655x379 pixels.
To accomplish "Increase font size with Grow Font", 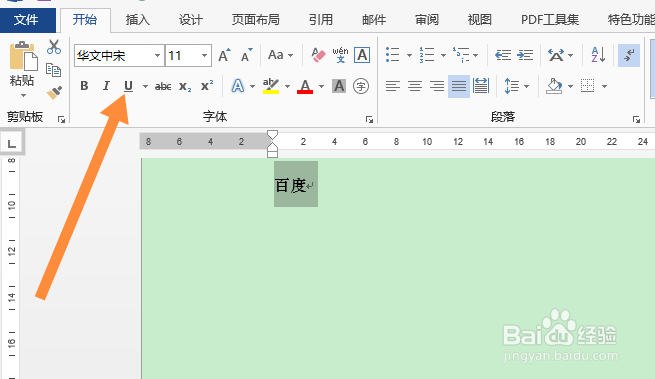I will point(224,55).
